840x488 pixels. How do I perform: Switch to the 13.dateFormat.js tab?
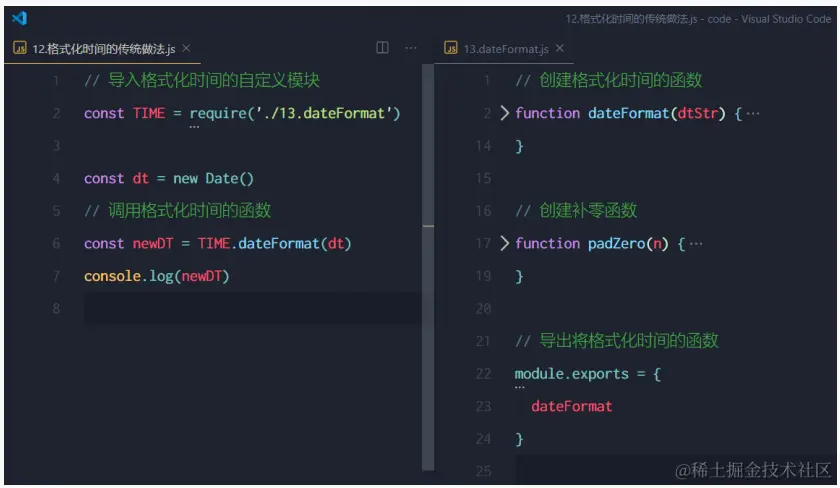(x=506, y=49)
